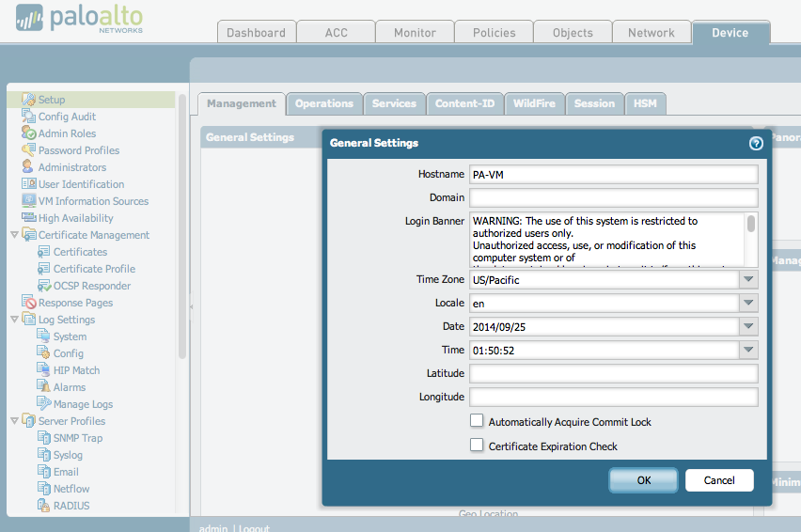Click the Admin Roles icon

click(28, 133)
